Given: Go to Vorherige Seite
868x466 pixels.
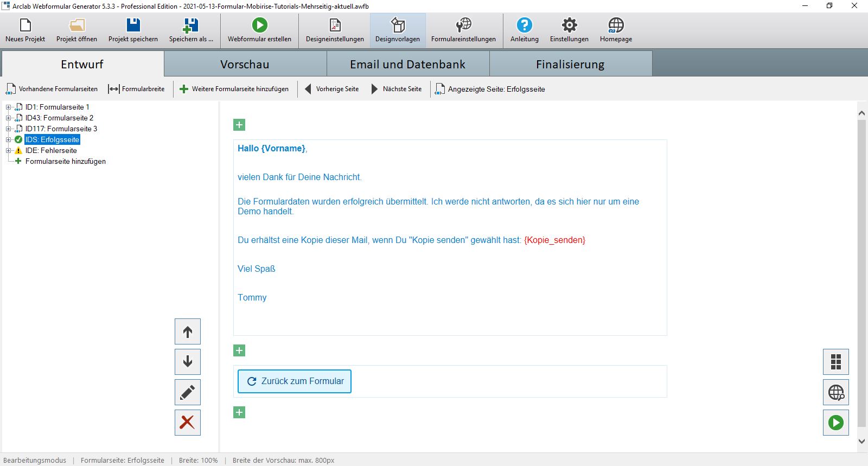Looking at the screenshot, I should [x=331, y=89].
